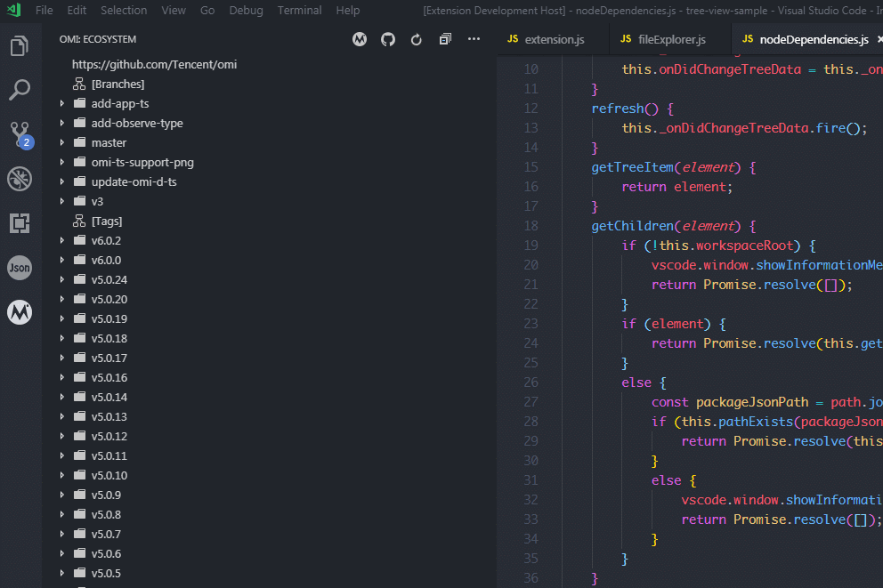
Task: Click the folder icon of master branch
Action: pos(80,142)
